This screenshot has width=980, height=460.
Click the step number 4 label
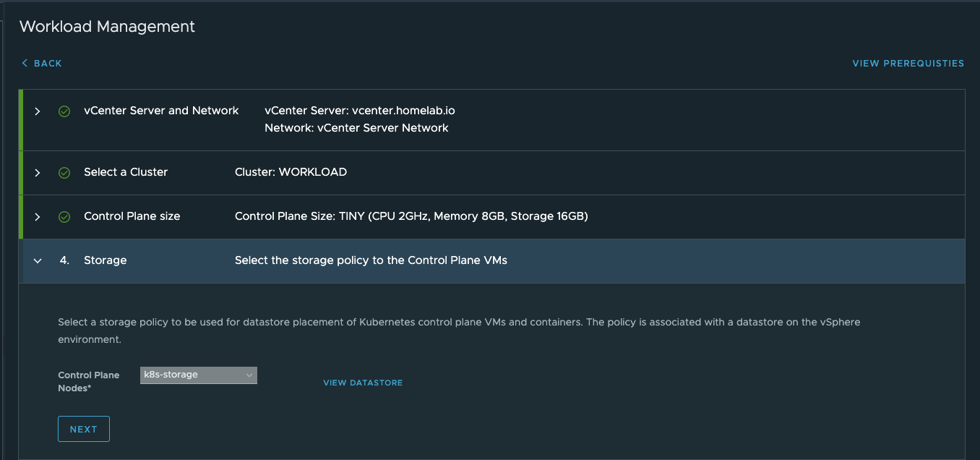(64, 260)
